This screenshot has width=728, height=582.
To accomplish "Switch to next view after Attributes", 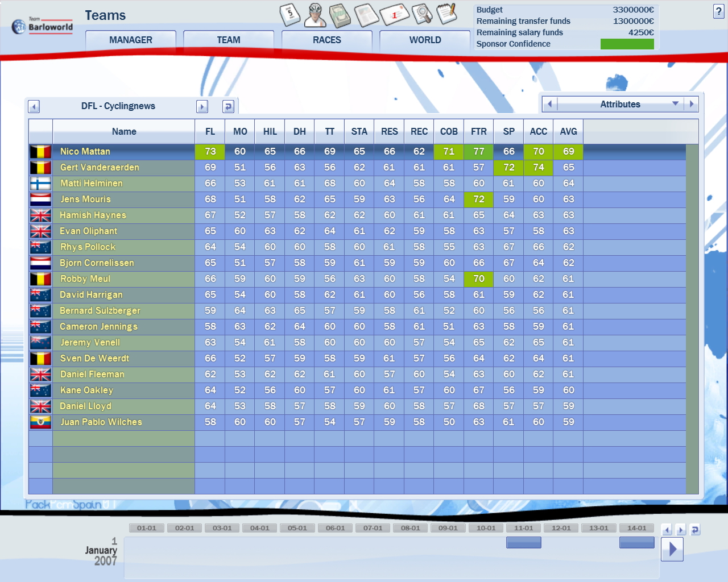I will point(692,104).
